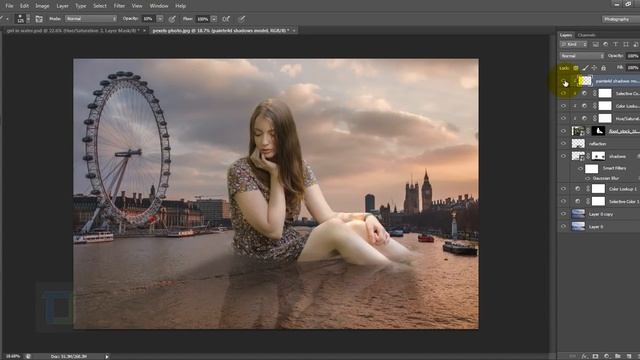Open the brush preset picker
This screenshot has height=360, width=640.
pos(22,18)
